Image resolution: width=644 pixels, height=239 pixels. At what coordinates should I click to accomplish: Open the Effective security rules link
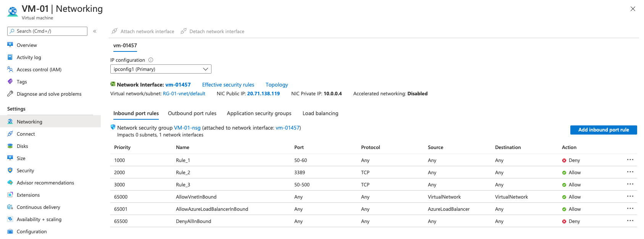click(x=228, y=85)
